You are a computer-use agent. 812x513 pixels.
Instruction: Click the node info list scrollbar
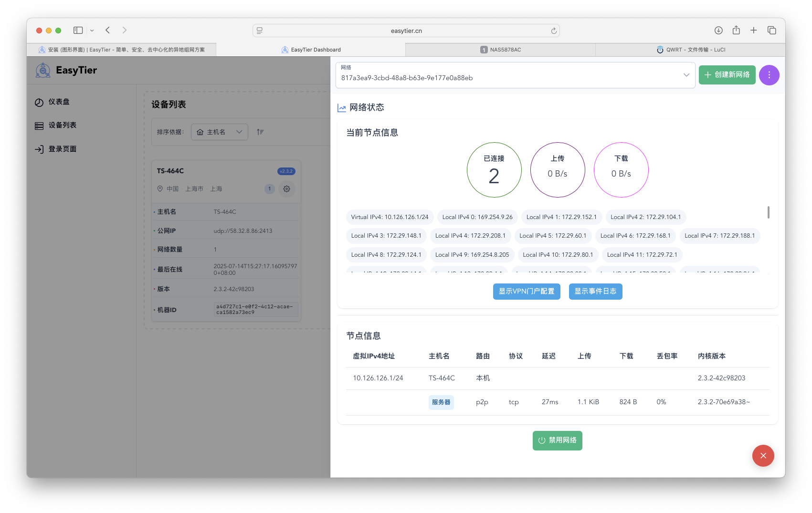pyautogui.click(x=768, y=212)
